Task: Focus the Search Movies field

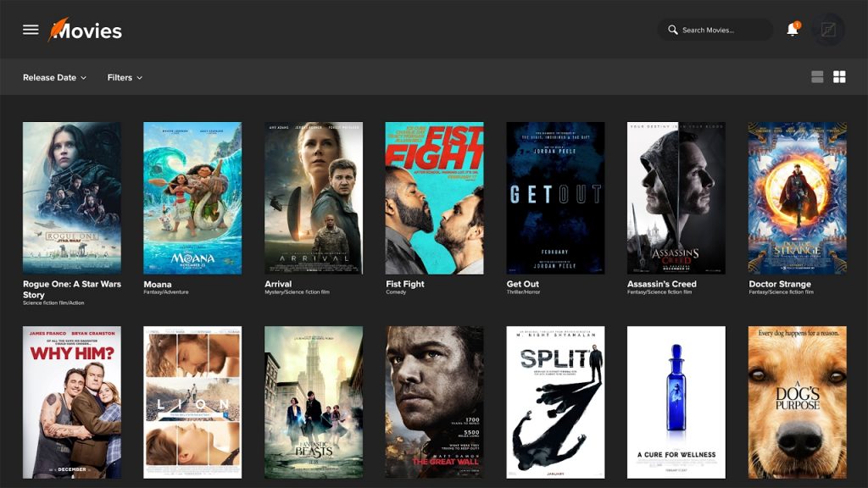Action: 715,30
